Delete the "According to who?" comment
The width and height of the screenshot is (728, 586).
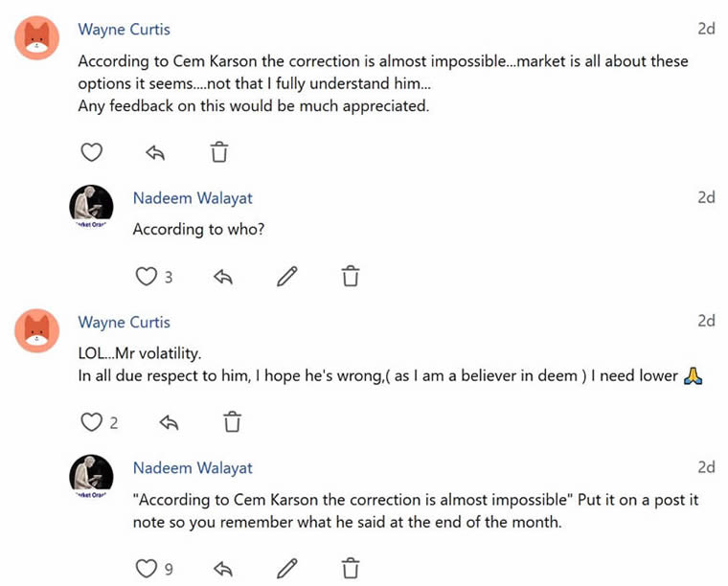(351, 277)
